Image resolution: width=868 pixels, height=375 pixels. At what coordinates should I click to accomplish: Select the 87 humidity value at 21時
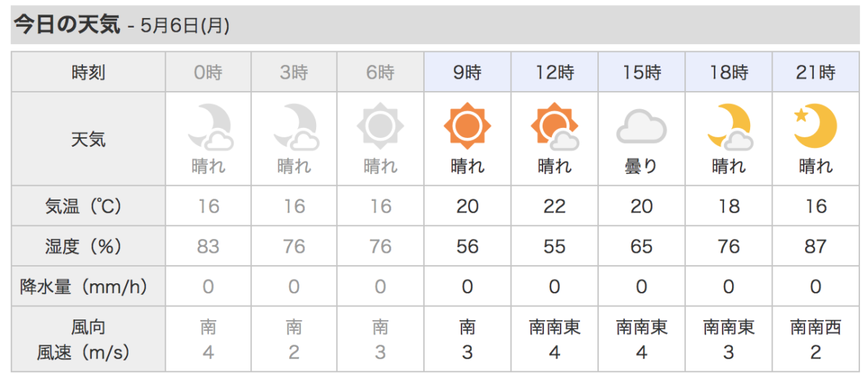click(815, 246)
